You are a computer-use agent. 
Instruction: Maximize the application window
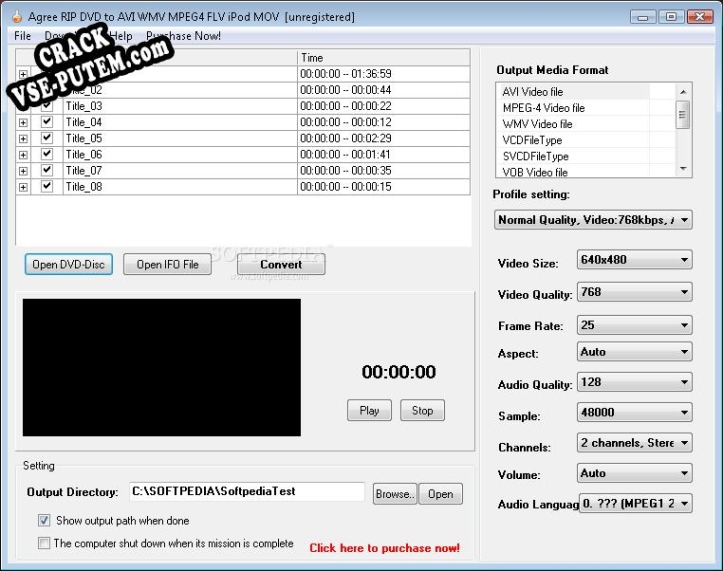click(671, 18)
